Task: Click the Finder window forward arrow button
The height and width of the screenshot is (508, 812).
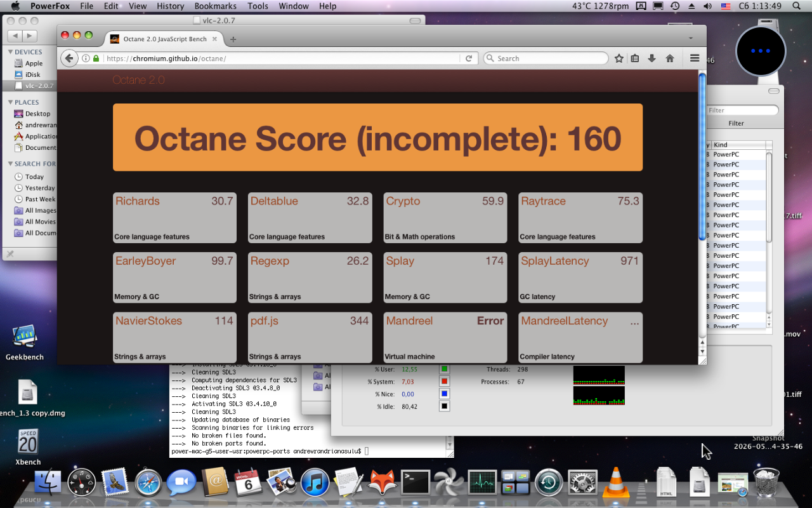Action: pyautogui.click(x=30, y=36)
